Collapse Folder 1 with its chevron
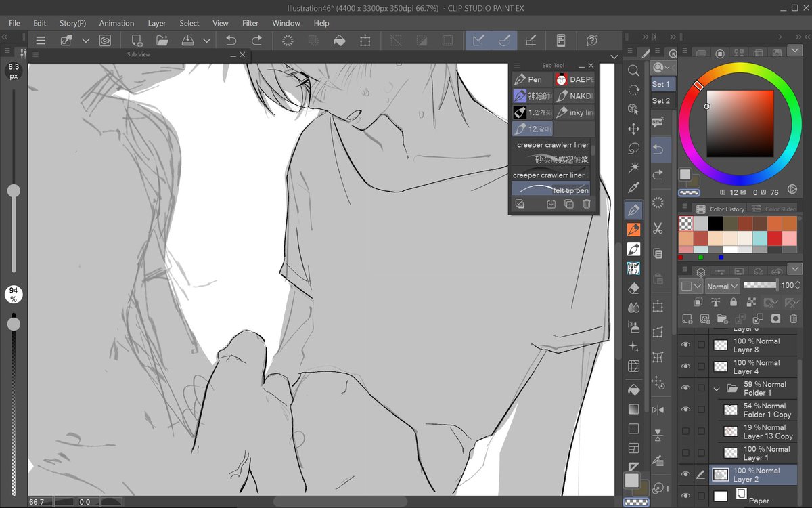 pos(716,388)
